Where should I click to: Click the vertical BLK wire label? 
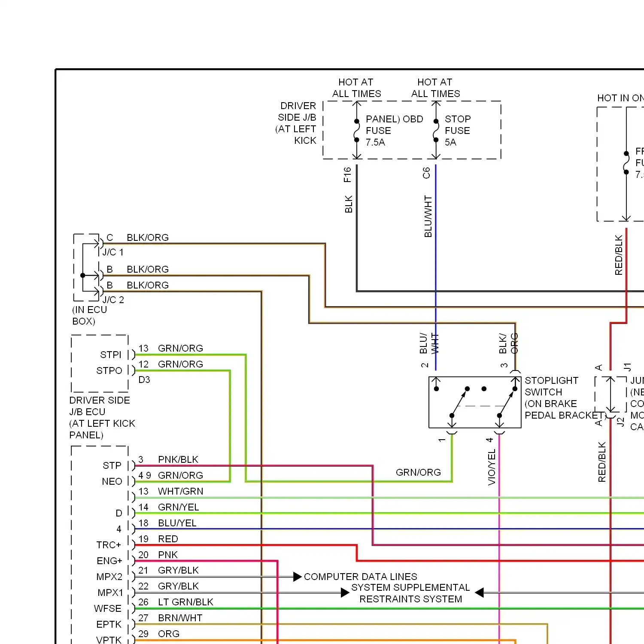coord(349,204)
